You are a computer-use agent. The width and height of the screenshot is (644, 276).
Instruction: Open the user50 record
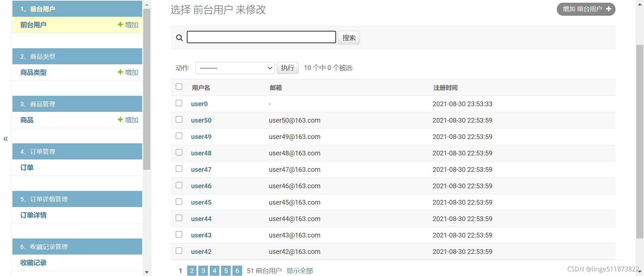201,120
